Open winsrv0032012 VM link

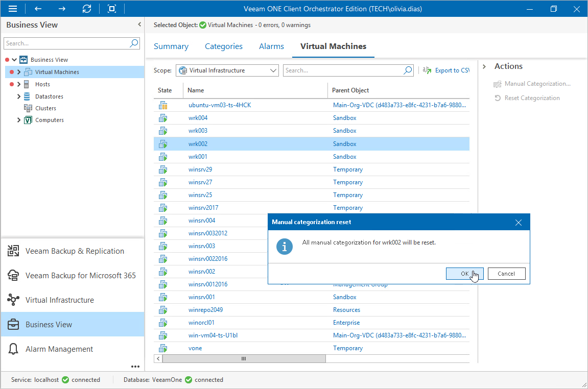(208, 233)
